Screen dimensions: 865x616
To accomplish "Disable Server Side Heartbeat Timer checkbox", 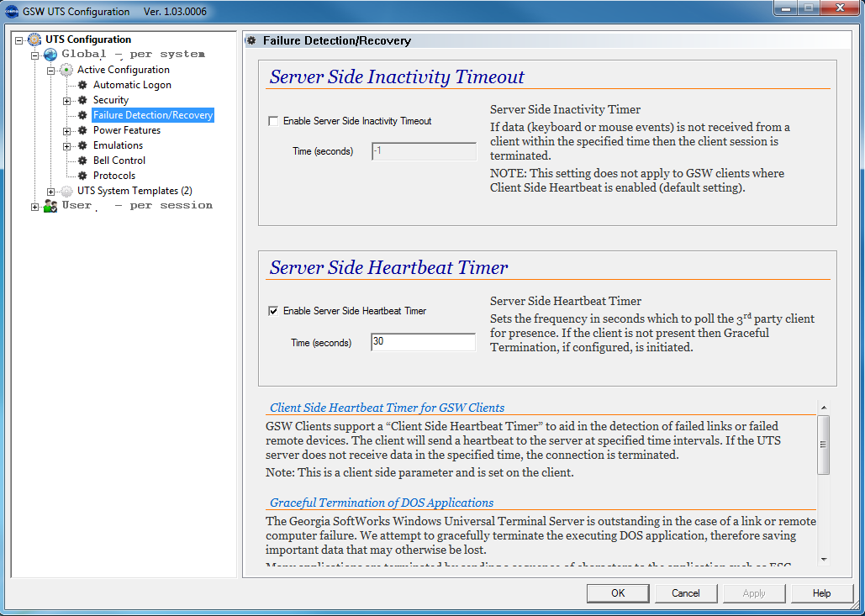I will click(273, 311).
